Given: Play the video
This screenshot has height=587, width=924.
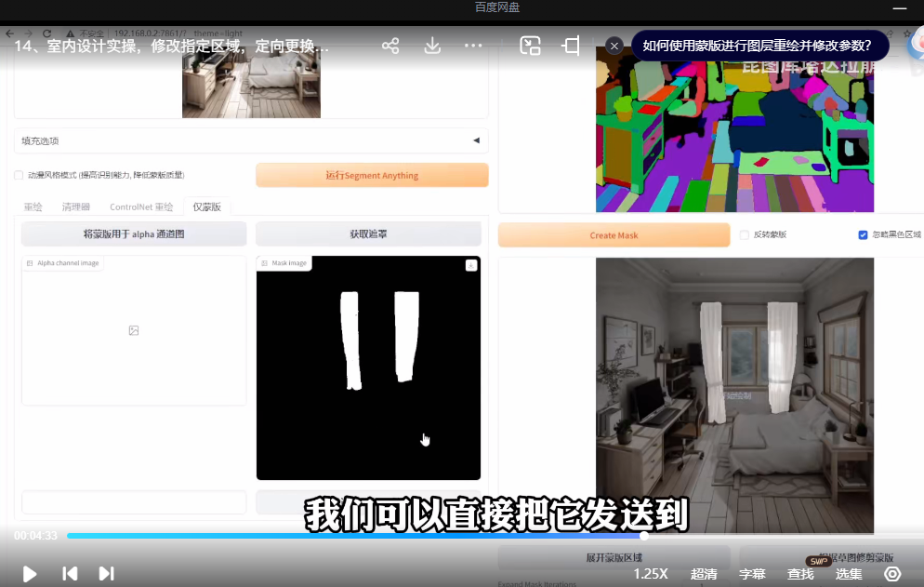Looking at the screenshot, I should (x=29, y=573).
